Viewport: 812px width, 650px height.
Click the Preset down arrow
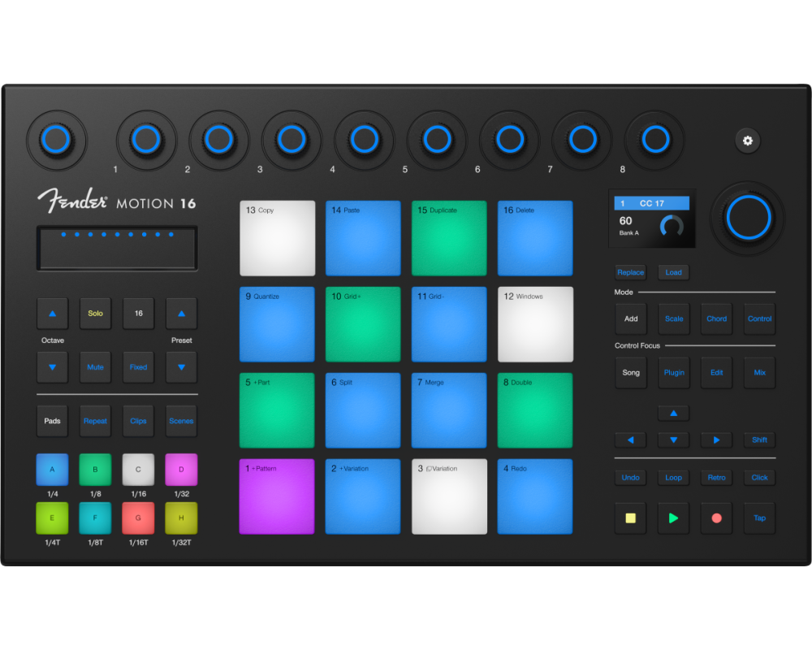(x=181, y=367)
